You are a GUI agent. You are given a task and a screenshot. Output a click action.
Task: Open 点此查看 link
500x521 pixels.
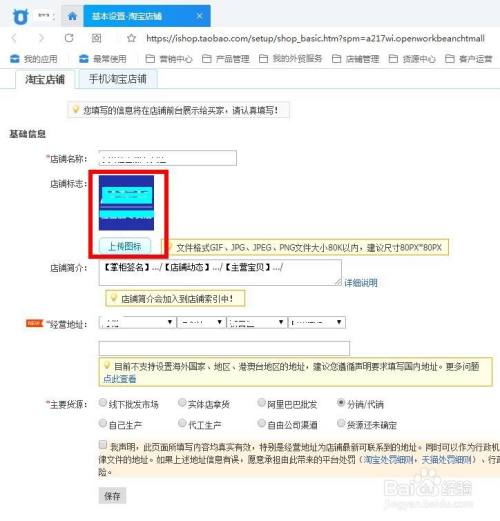coord(120,379)
